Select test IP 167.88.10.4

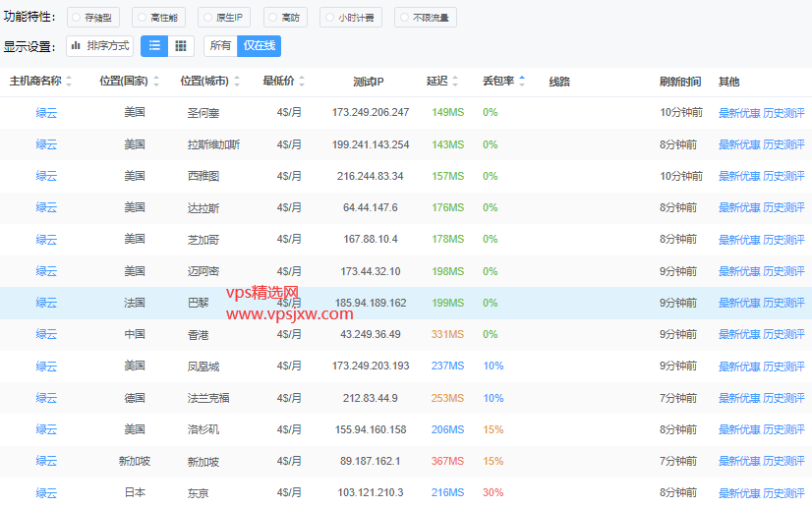[371, 239]
